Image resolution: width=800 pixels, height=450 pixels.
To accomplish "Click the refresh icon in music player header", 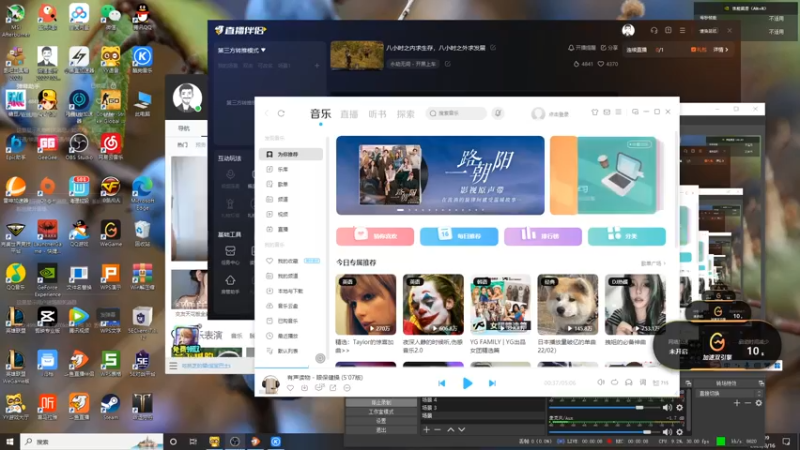I will [281, 113].
